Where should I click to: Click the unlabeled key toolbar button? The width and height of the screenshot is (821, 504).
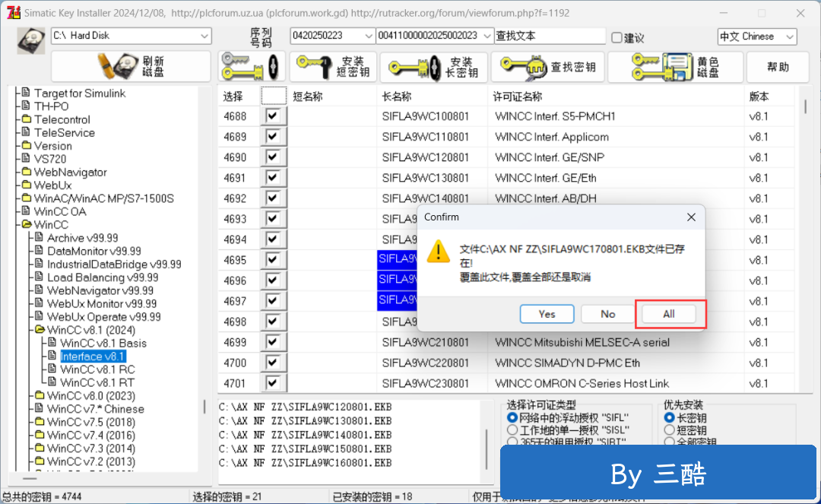[x=252, y=66]
